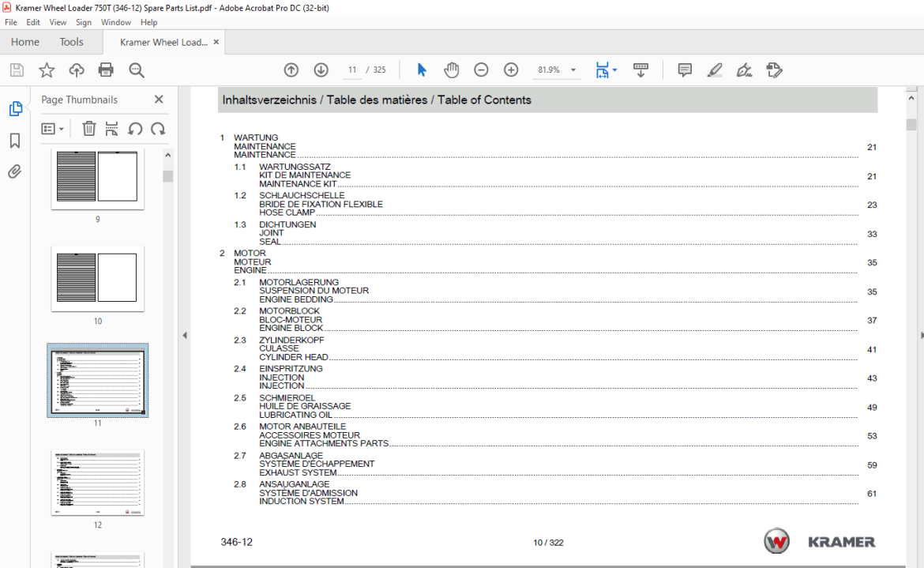Add the file to starred favorites

click(47, 70)
